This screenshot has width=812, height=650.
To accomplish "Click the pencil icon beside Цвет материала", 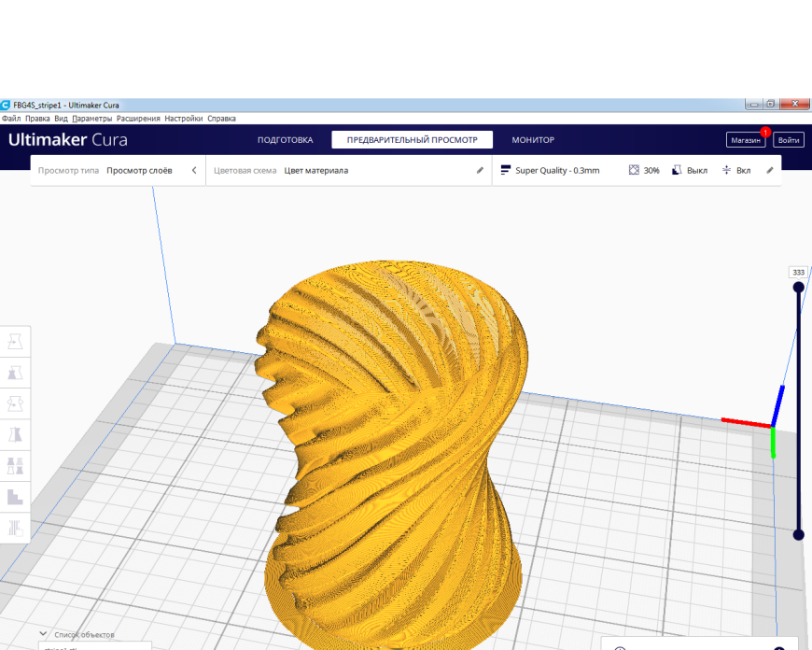I will click(480, 170).
